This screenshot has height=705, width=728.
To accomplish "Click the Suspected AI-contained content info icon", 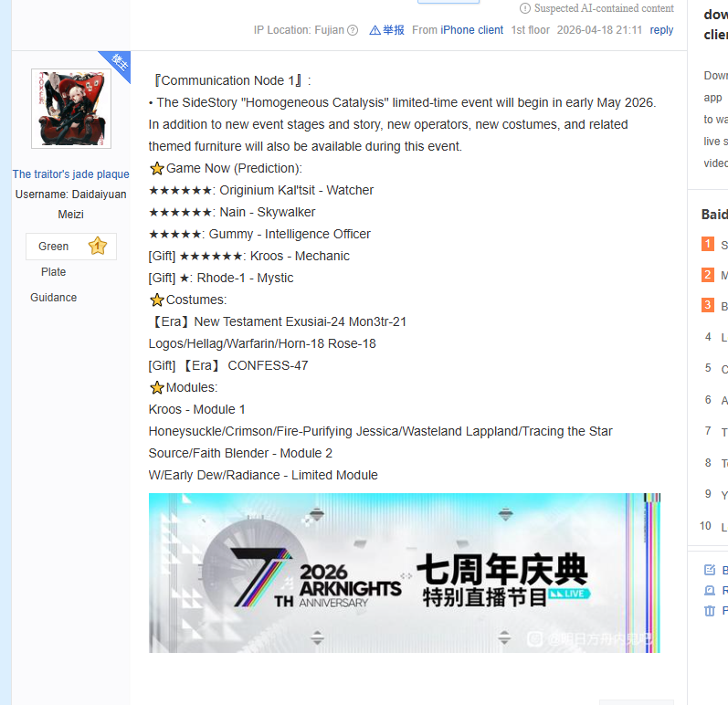I will click(x=524, y=8).
